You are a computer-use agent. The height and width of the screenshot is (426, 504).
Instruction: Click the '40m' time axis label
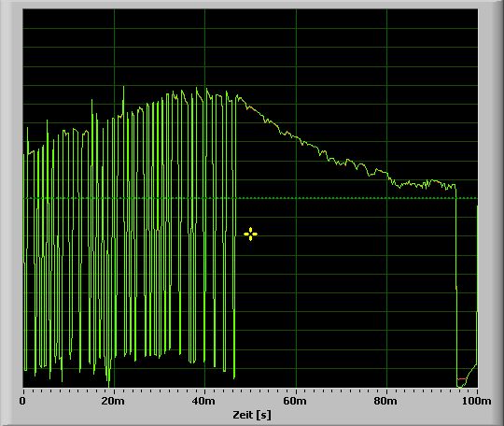203,401
